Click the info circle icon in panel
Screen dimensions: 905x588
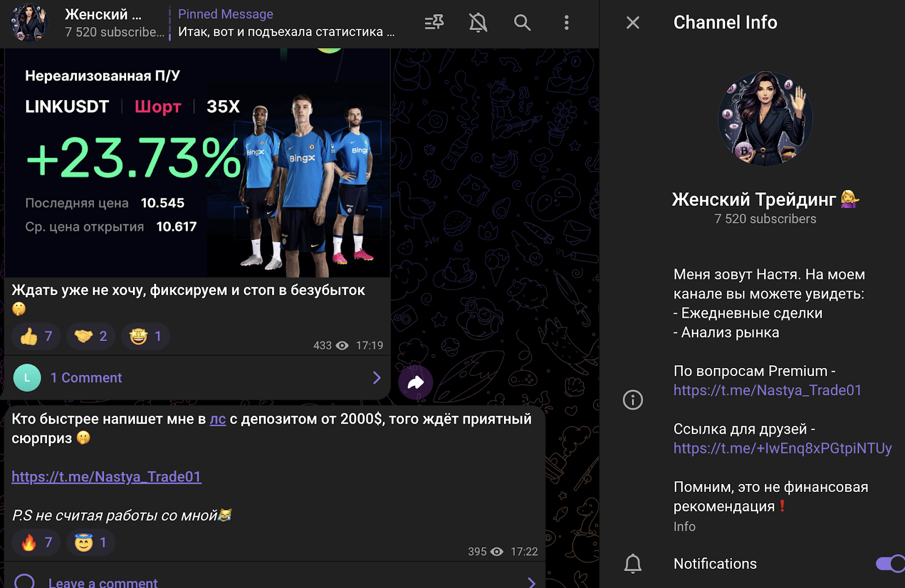point(632,400)
